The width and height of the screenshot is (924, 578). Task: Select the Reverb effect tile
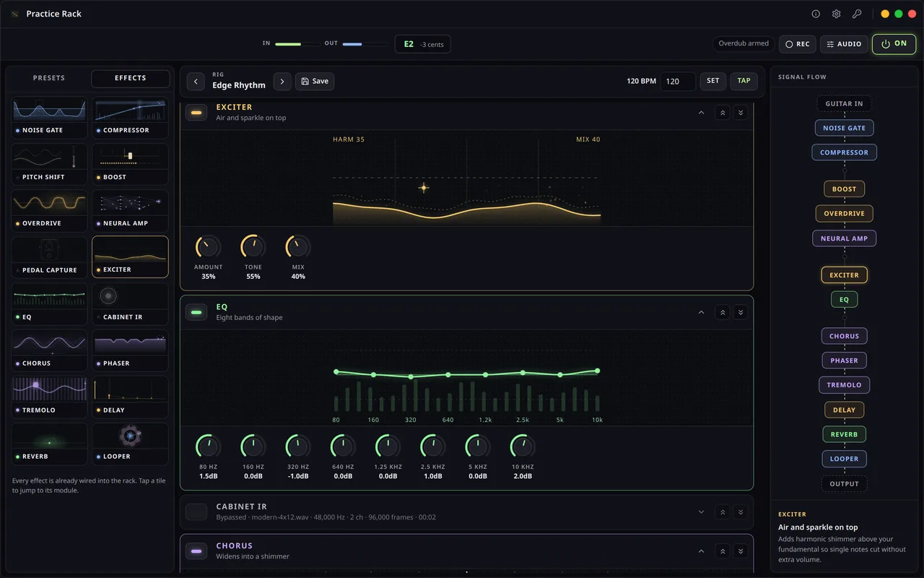(x=49, y=444)
